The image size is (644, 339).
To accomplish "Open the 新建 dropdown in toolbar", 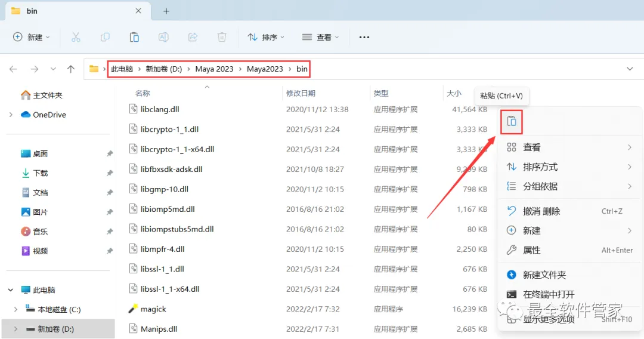I will [x=31, y=38].
